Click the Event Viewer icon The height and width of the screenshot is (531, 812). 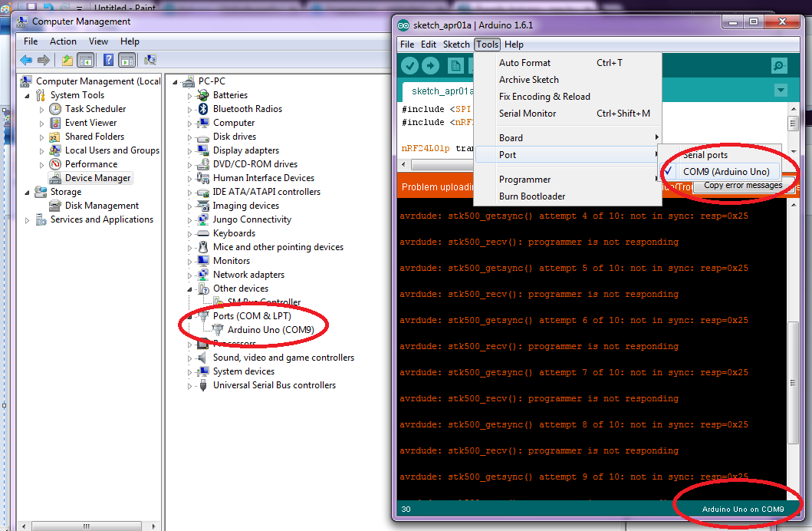tap(55, 123)
